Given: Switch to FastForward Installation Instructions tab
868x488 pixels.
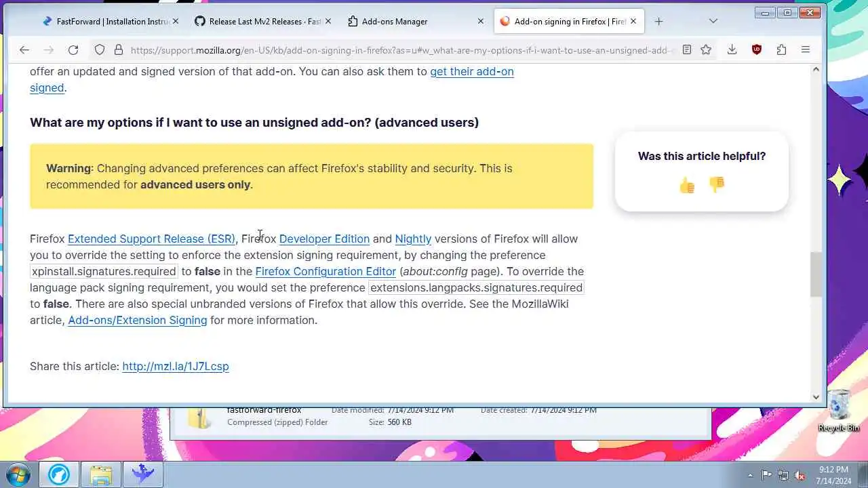Looking at the screenshot, I should point(110,21).
